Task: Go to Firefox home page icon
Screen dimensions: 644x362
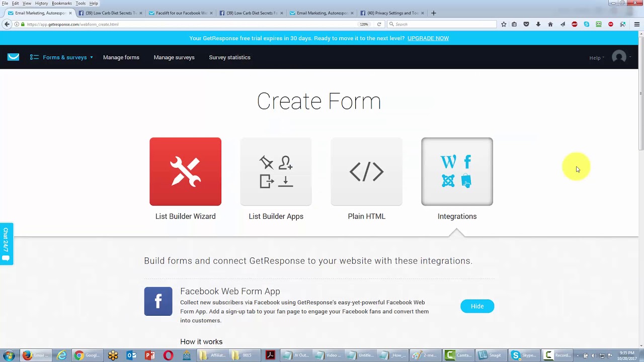Action: (550, 24)
